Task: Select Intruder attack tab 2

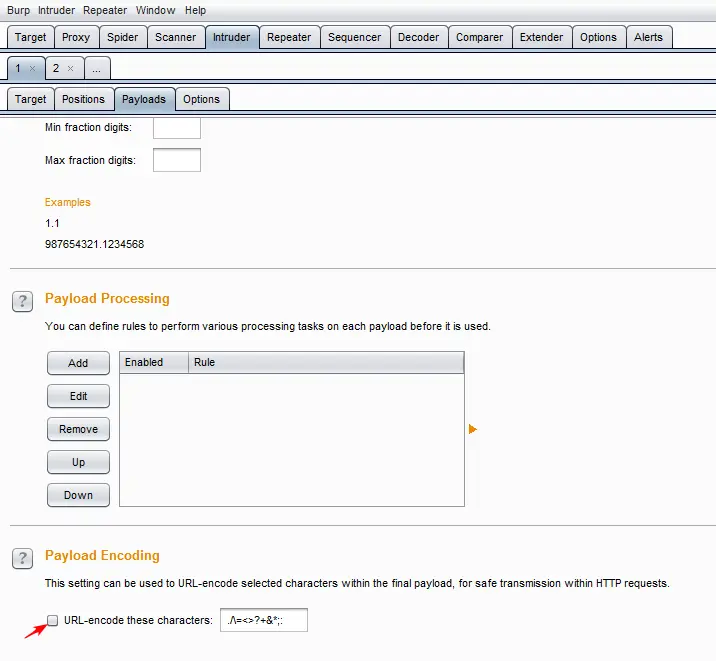Action: 56,68
